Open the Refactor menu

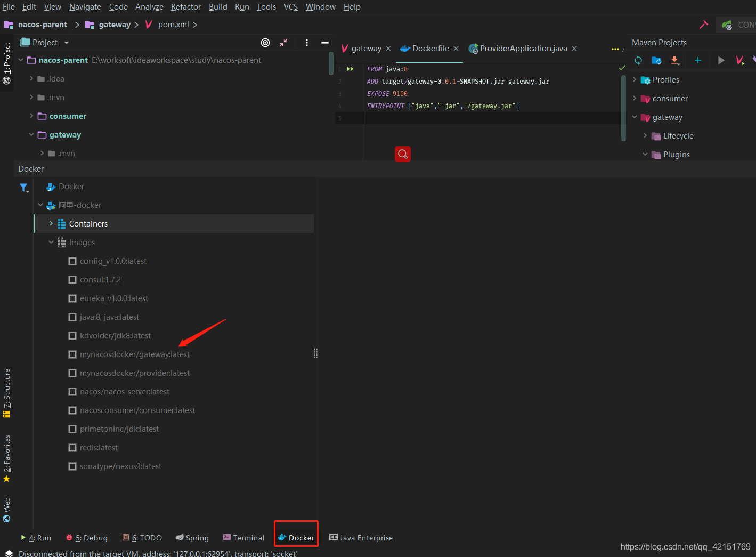pos(186,7)
